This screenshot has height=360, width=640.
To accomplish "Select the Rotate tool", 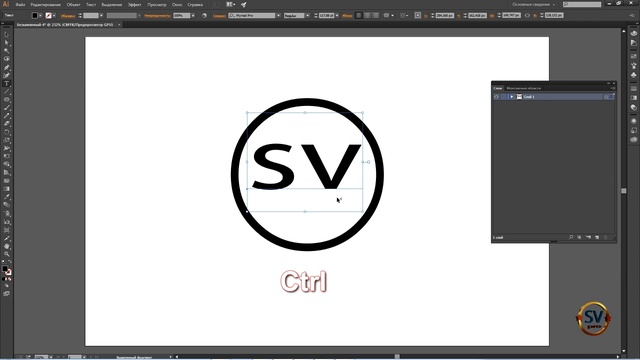I will [x=7, y=132].
